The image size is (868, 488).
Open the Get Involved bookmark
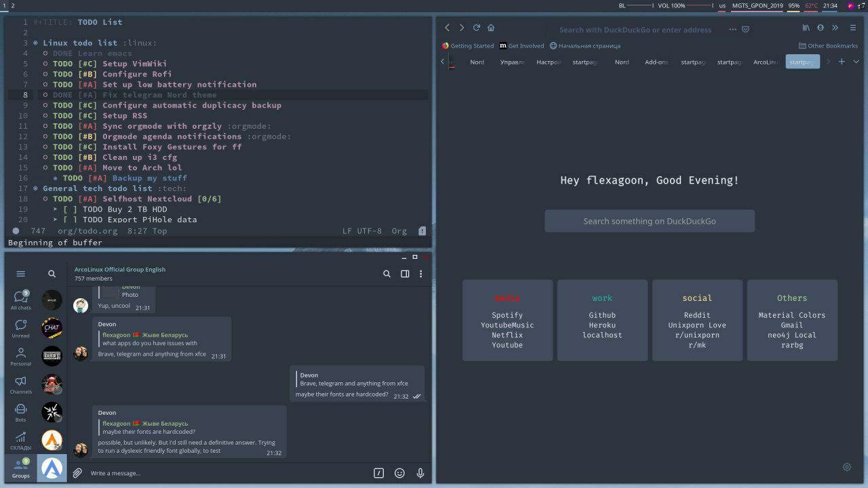click(x=521, y=46)
